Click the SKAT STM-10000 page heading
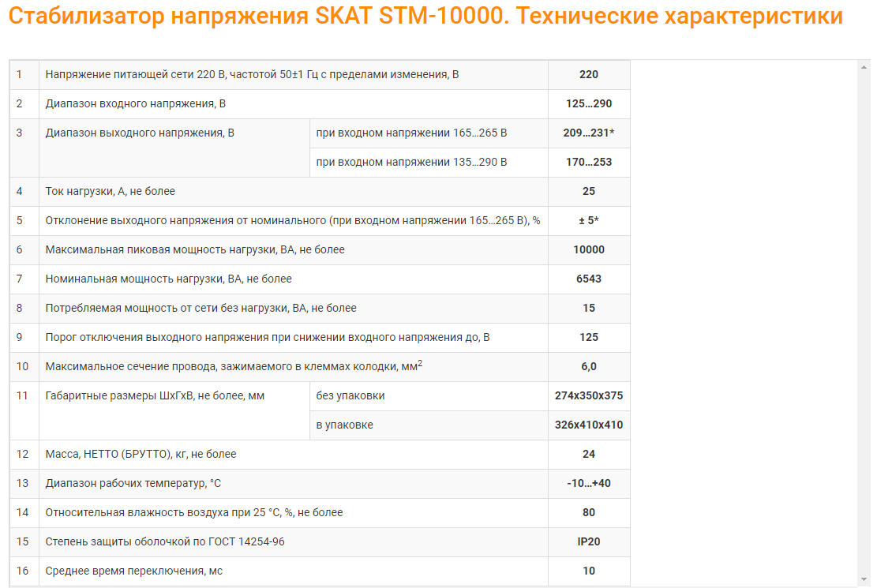This screenshot has height=588, width=877. click(425, 17)
